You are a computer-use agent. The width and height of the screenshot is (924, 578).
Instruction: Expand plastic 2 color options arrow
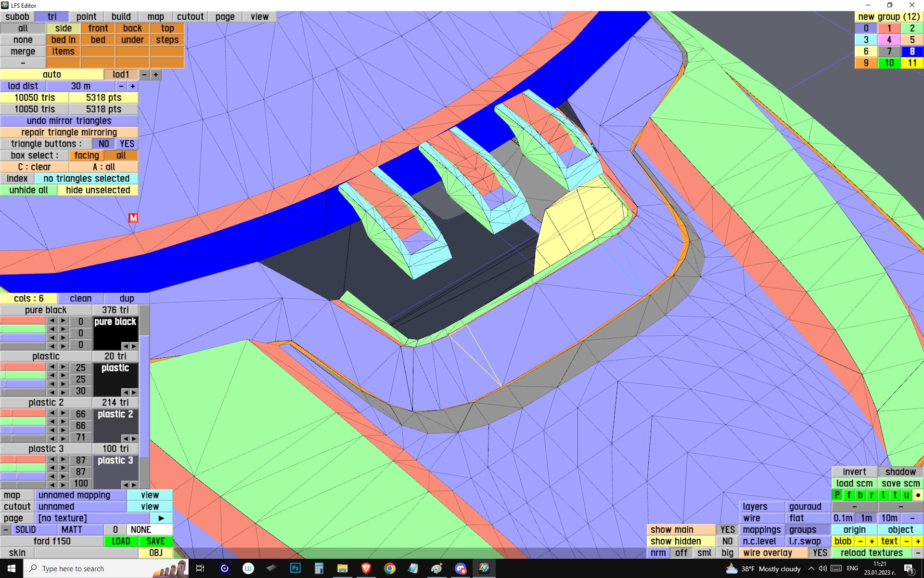pos(134,439)
